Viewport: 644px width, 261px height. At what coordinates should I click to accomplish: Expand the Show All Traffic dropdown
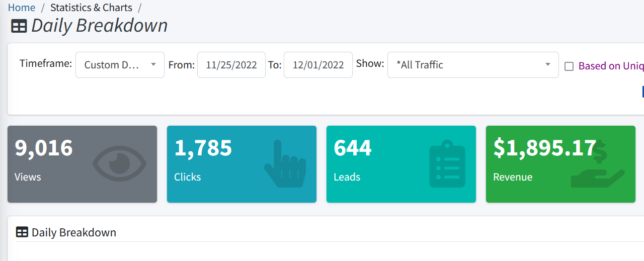472,65
